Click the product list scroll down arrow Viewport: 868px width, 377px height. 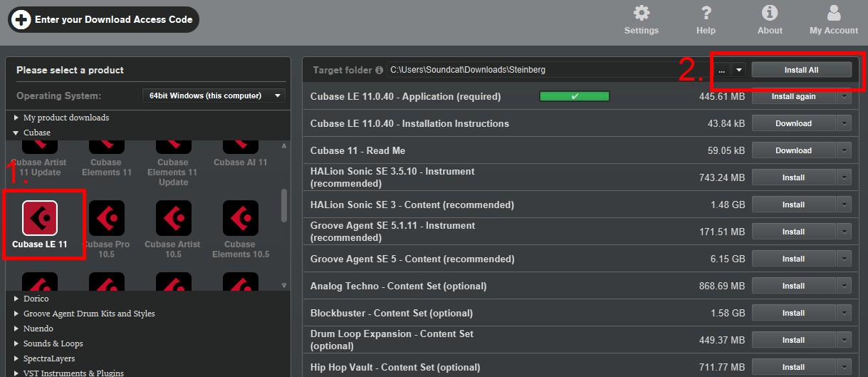[x=284, y=286]
